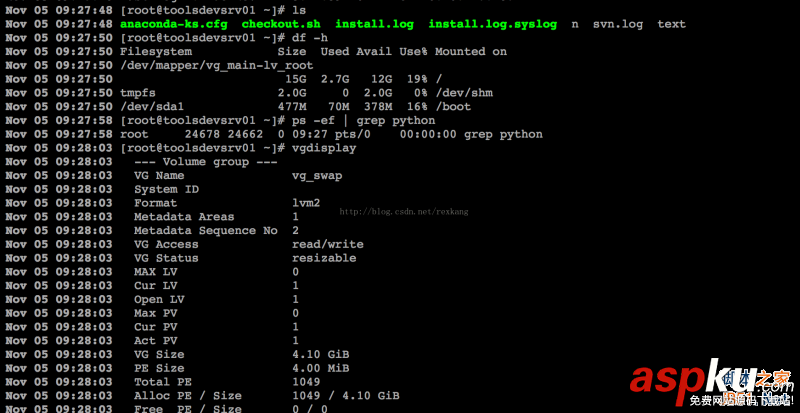Select the 'Alloc PE / Size' label

pos(188,396)
